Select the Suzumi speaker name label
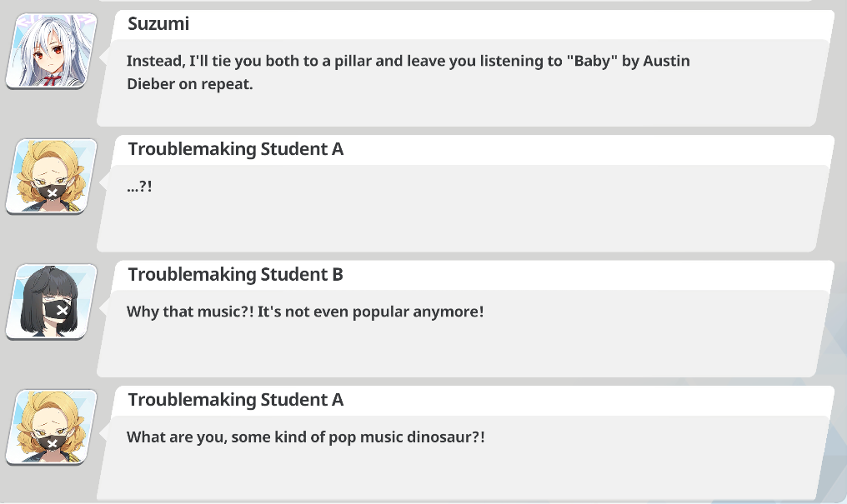 pos(158,24)
